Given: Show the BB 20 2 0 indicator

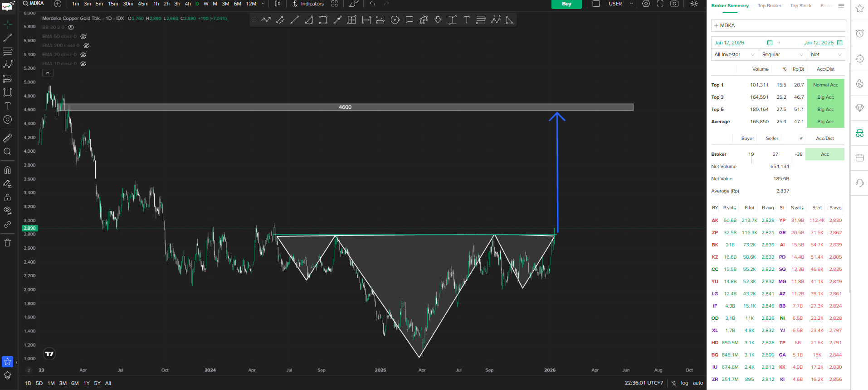Looking at the screenshot, I should click(x=71, y=27).
